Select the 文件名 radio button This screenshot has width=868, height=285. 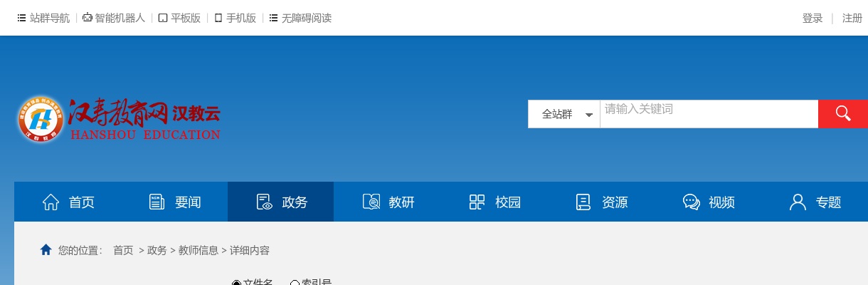[237, 283]
